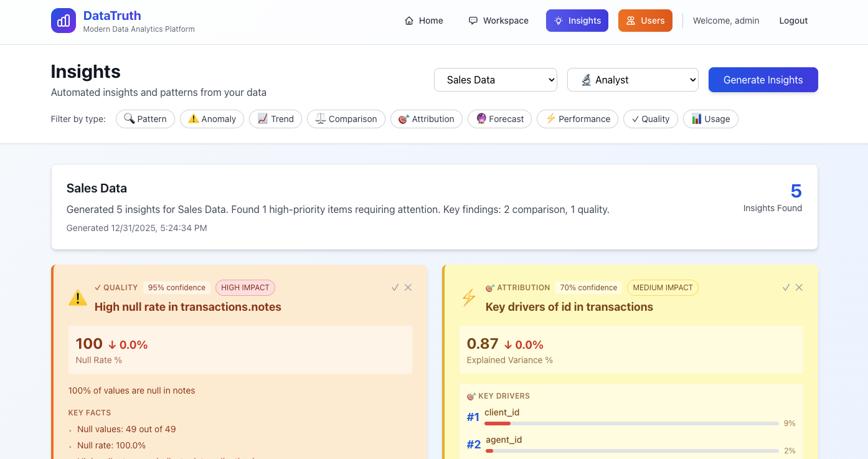
Task: Enable the Forecast type filter
Action: click(499, 119)
